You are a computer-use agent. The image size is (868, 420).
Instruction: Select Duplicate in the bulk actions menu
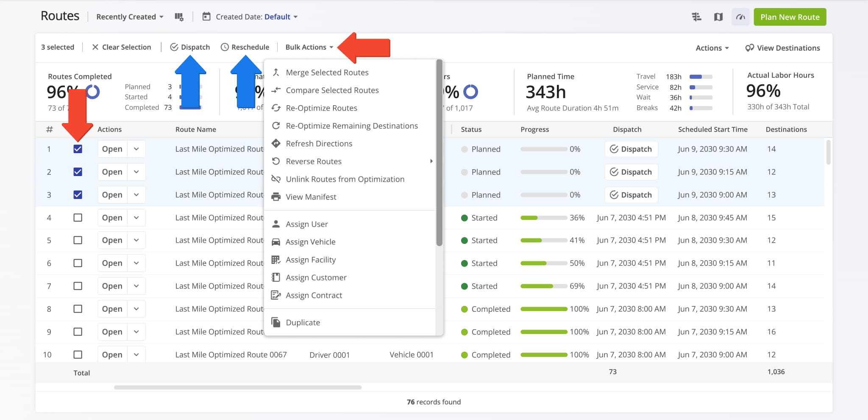(x=303, y=322)
